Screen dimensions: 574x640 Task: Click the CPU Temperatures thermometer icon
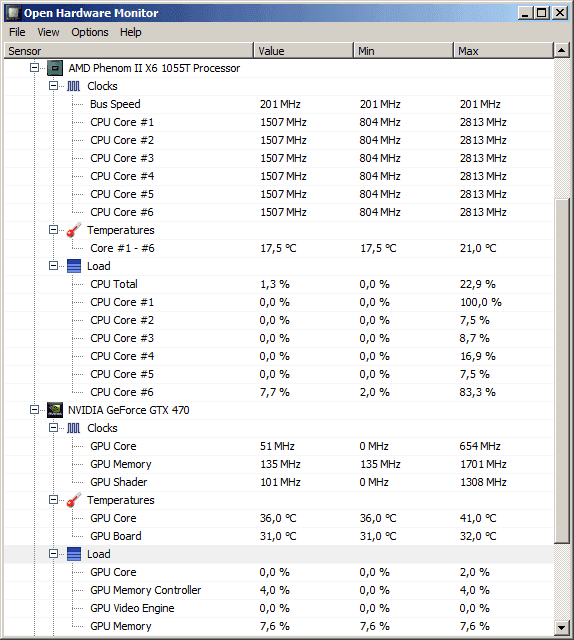[74, 230]
